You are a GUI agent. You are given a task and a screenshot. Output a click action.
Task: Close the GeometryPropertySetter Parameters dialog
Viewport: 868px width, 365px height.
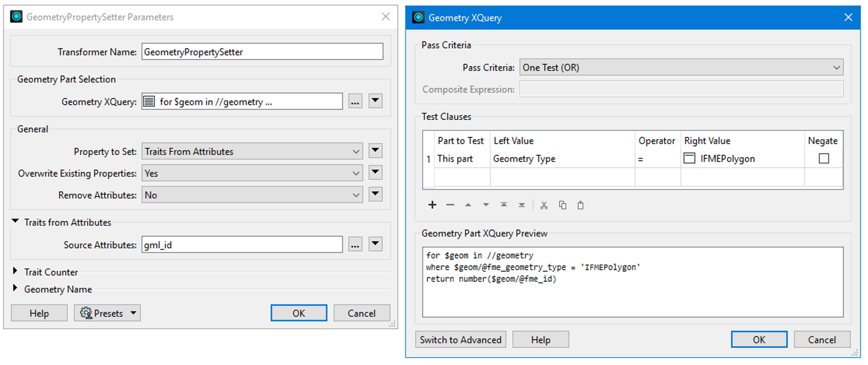pyautogui.click(x=385, y=16)
